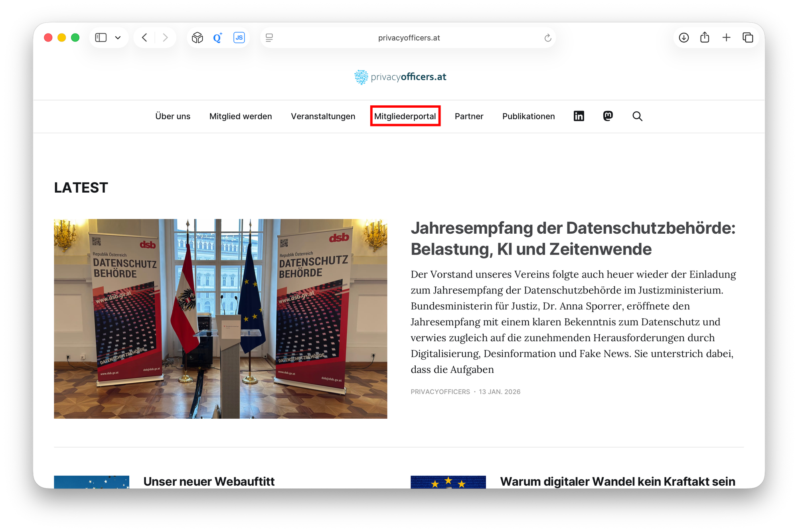This screenshot has width=798, height=532.
Task: Click the JS extension icon
Action: click(239, 37)
